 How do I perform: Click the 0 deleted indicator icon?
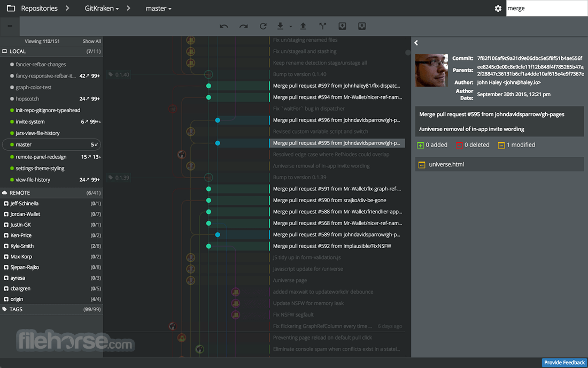[459, 145]
